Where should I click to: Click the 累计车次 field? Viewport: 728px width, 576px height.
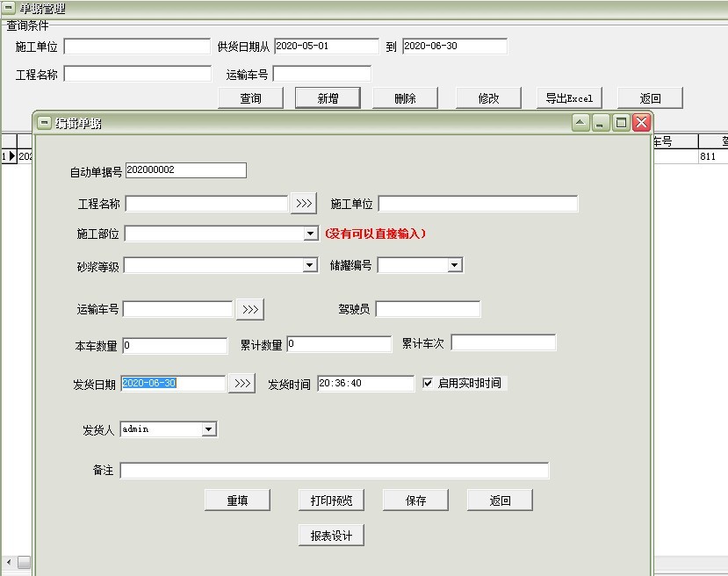(x=503, y=342)
